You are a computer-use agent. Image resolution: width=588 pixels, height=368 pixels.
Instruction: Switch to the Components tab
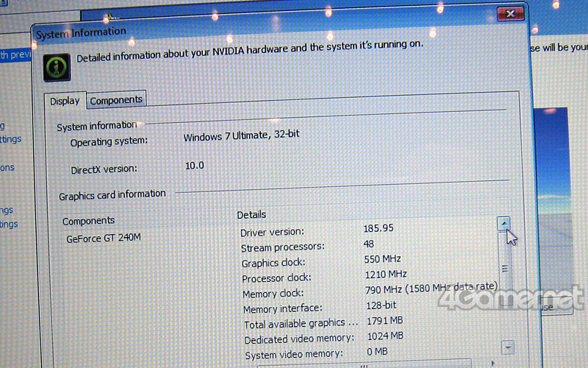point(116,100)
